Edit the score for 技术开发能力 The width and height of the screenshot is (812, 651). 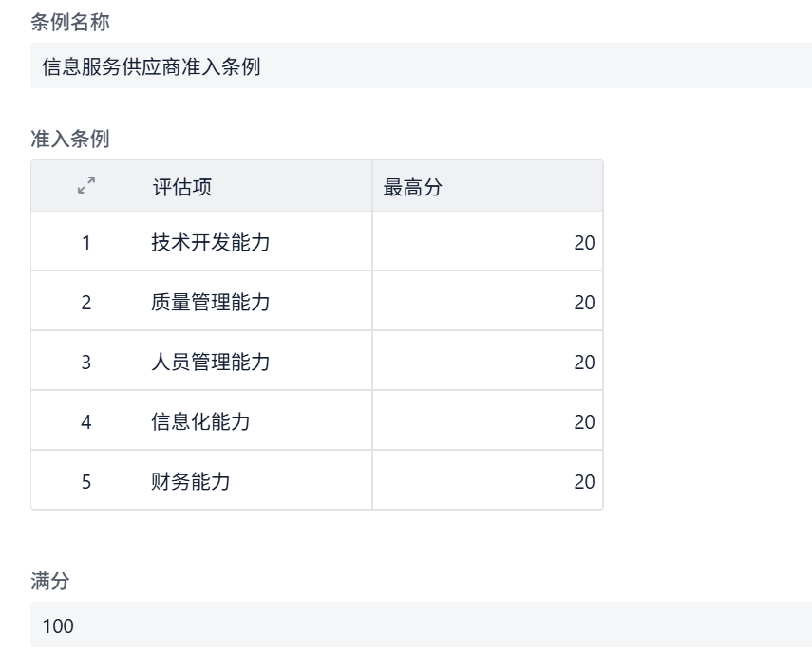tap(486, 242)
